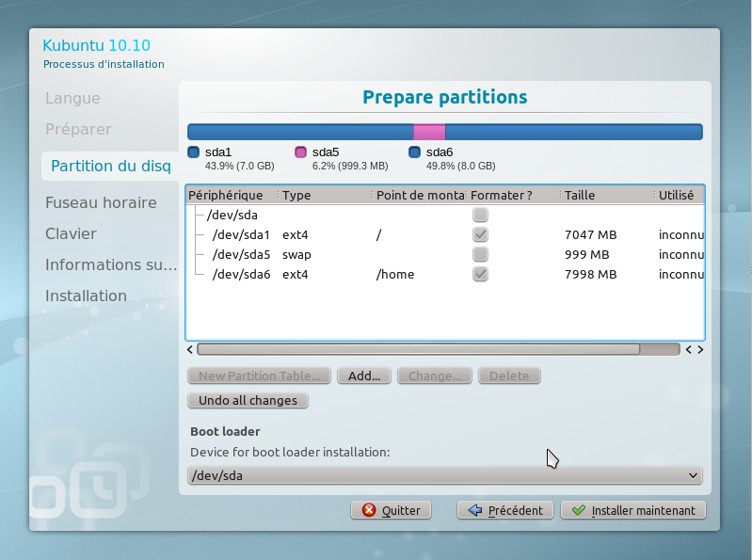752x560 pixels.
Task: Select the sda6 segment in partition bar
Action: (574, 132)
